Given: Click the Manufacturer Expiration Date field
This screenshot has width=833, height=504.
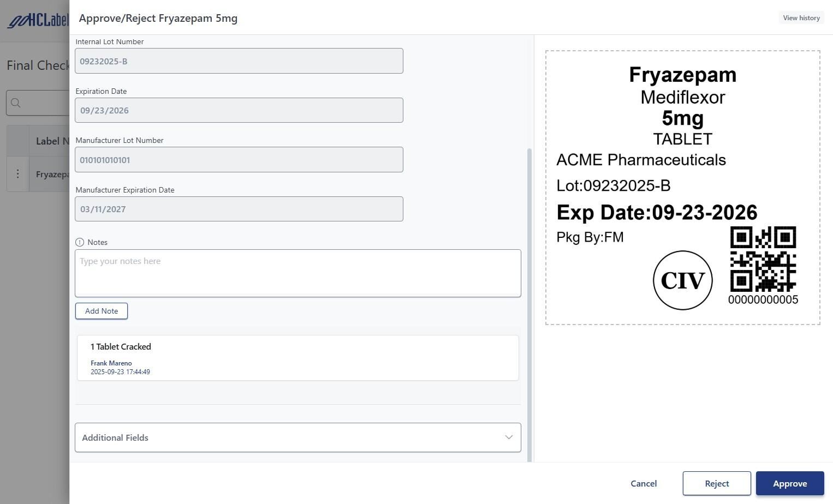Looking at the screenshot, I should point(239,209).
